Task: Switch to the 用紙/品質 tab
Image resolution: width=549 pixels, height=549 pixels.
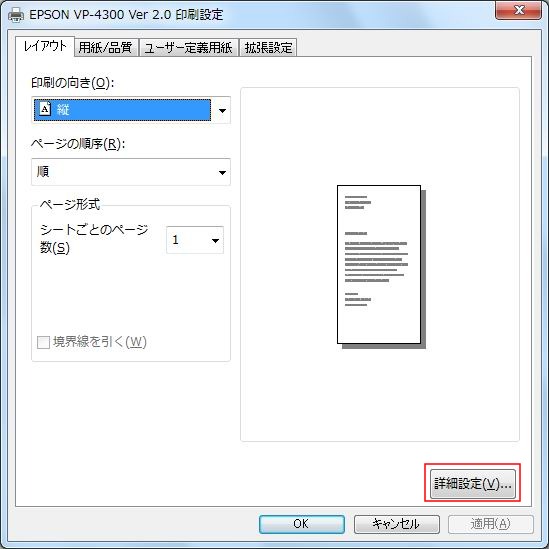Action: (105, 47)
